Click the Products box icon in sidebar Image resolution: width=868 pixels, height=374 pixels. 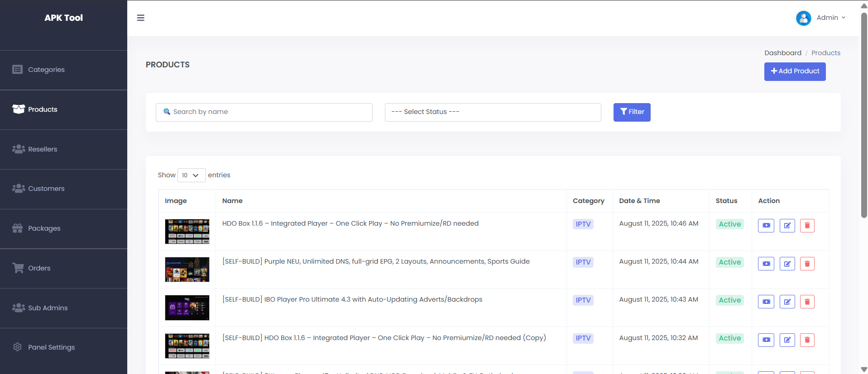(19, 109)
